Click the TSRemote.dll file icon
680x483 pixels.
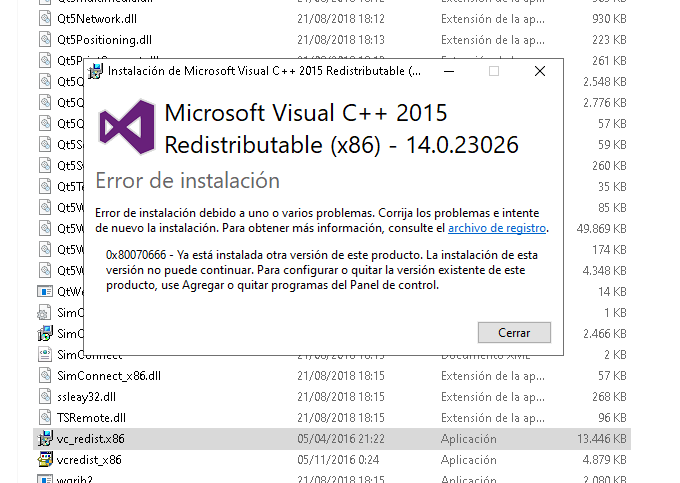pyautogui.click(x=45, y=418)
